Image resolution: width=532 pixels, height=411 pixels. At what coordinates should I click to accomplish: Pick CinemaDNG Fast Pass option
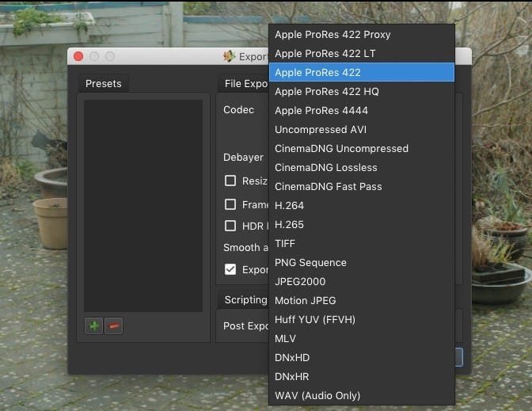coord(361,186)
